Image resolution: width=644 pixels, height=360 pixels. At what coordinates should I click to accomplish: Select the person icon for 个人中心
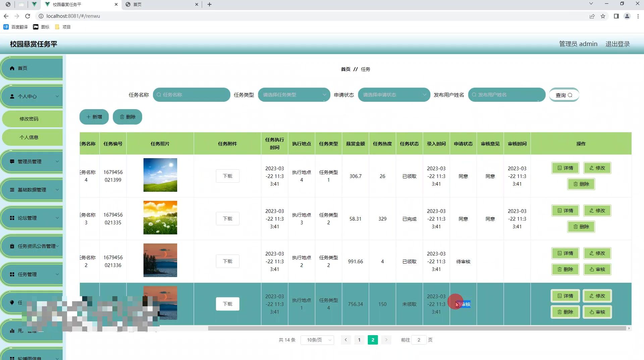(x=12, y=96)
